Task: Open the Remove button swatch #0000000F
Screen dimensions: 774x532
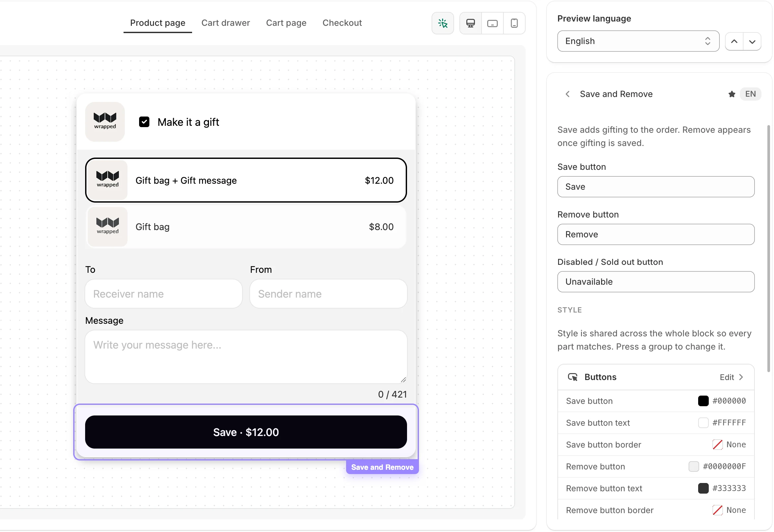Action: 694,467
